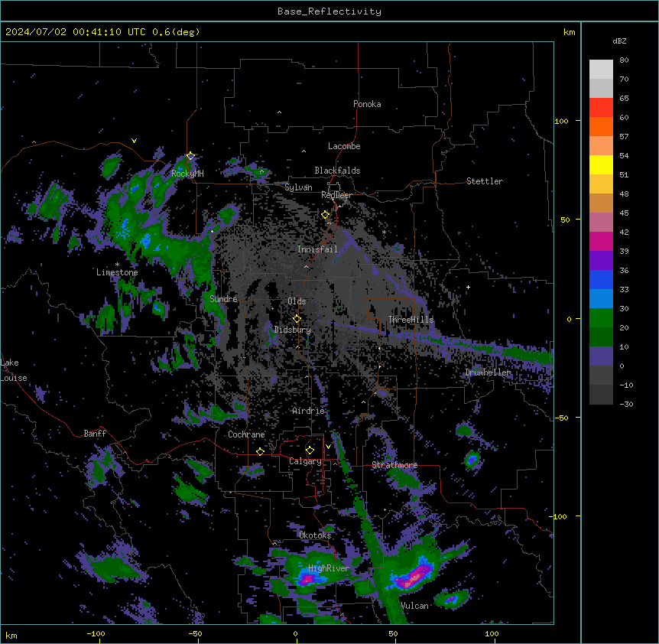The width and height of the screenshot is (659, 644).
Task: Click the Strathmore label
Action: click(394, 465)
